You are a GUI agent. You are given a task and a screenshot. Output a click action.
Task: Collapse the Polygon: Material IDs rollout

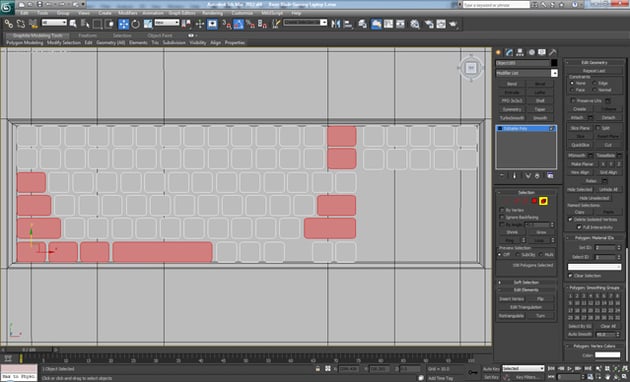click(x=595, y=238)
